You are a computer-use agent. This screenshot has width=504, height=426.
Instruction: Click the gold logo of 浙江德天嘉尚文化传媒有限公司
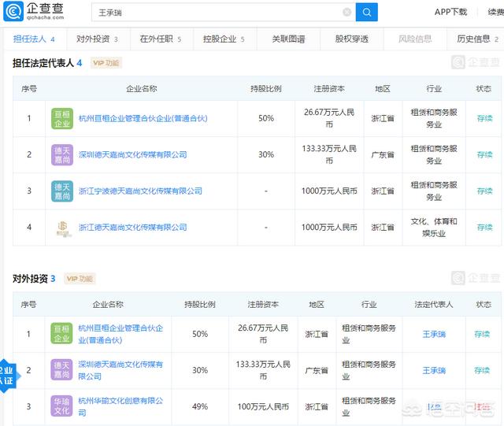tap(63, 228)
